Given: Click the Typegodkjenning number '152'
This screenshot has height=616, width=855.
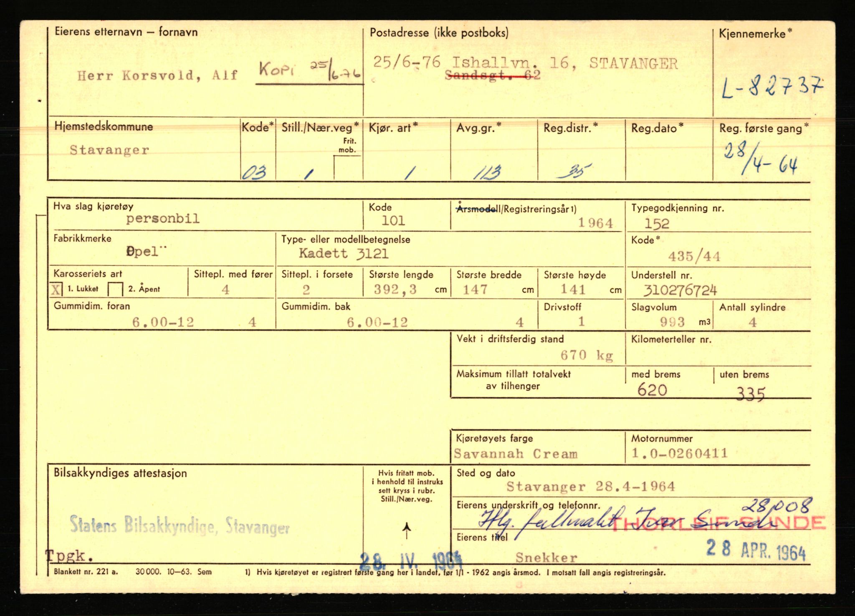Looking at the screenshot, I should point(657,224).
